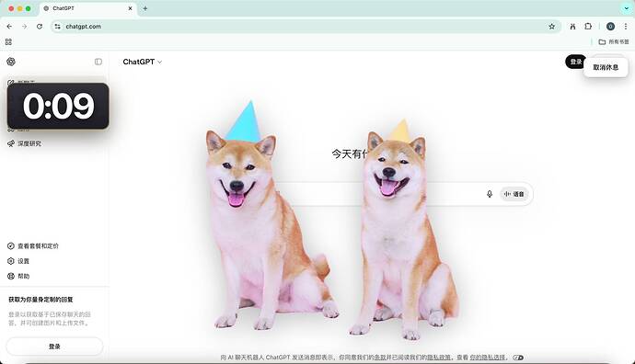Click the 取消休息 popup button
635x364 pixels.
(x=606, y=67)
